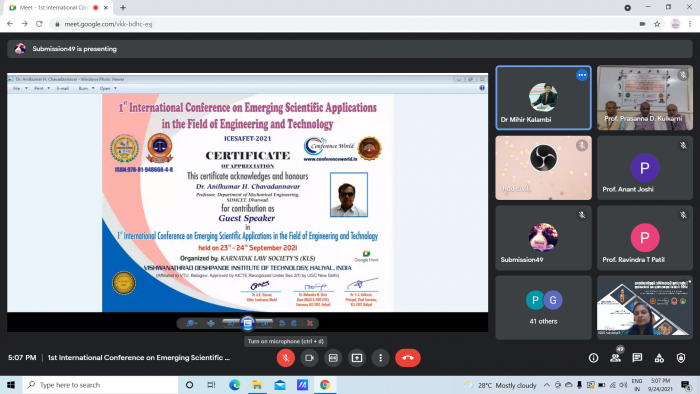The height and width of the screenshot is (394, 700).
Task: Toggle captions in the call bar
Action: [x=333, y=358]
